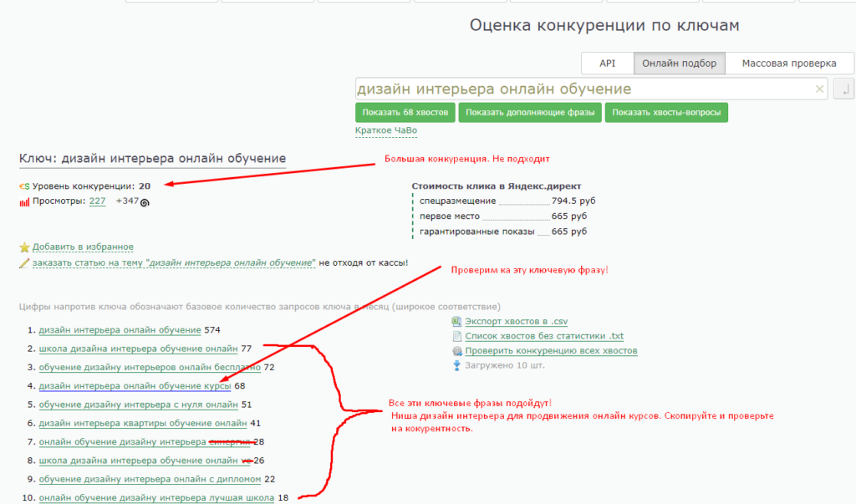Click Показать хвосты-вопросы button
The image size is (856, 504).
(x=668, y=113)
